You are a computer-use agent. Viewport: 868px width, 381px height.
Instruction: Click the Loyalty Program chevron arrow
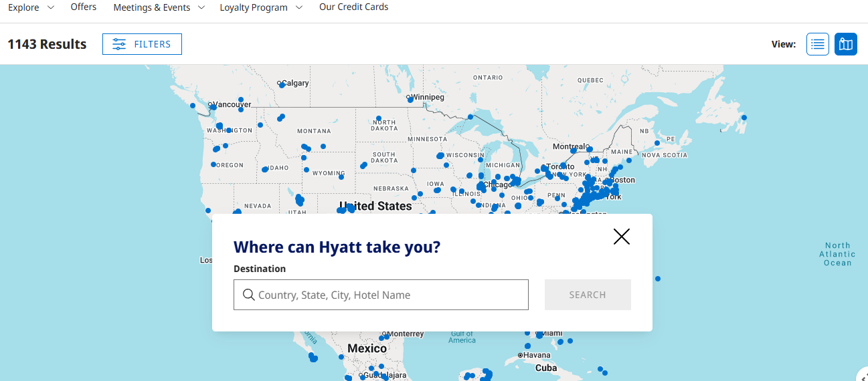click(298, 7)
